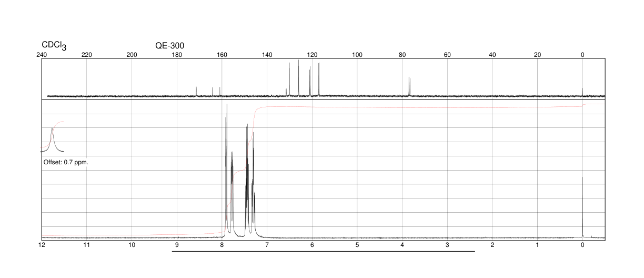Click the 180 tick on carbon axis
The height and width of the screenshot is (278, 644).
click(x=177, y=55)
